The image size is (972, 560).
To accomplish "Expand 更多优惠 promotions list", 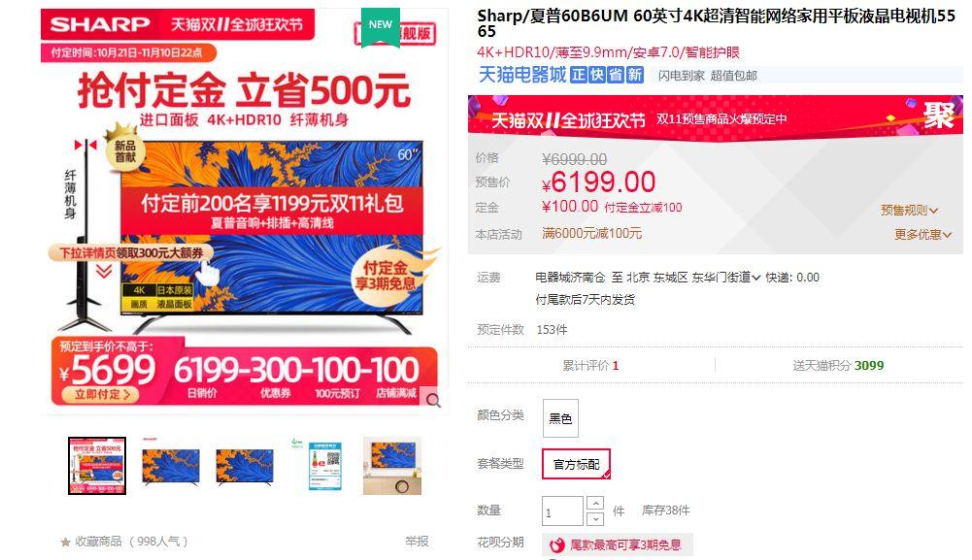I will (922, 234).
